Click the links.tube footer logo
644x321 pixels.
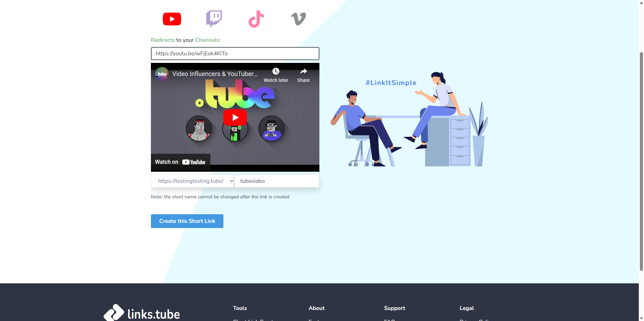(142, 313)
